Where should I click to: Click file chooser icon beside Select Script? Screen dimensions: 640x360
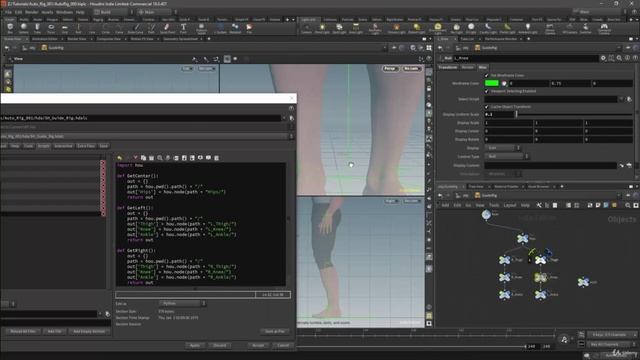tap(629, 99)
